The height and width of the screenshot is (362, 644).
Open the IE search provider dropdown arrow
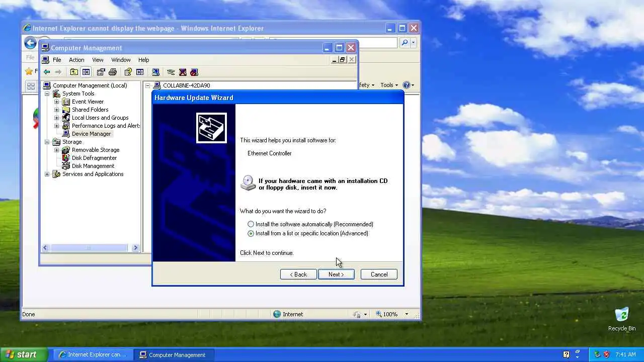(414, 43)
